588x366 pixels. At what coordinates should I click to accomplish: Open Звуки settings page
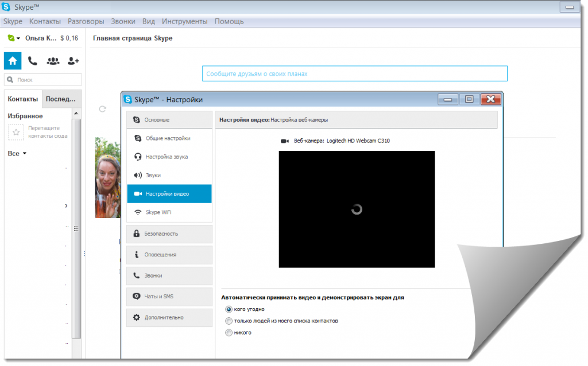169,175
